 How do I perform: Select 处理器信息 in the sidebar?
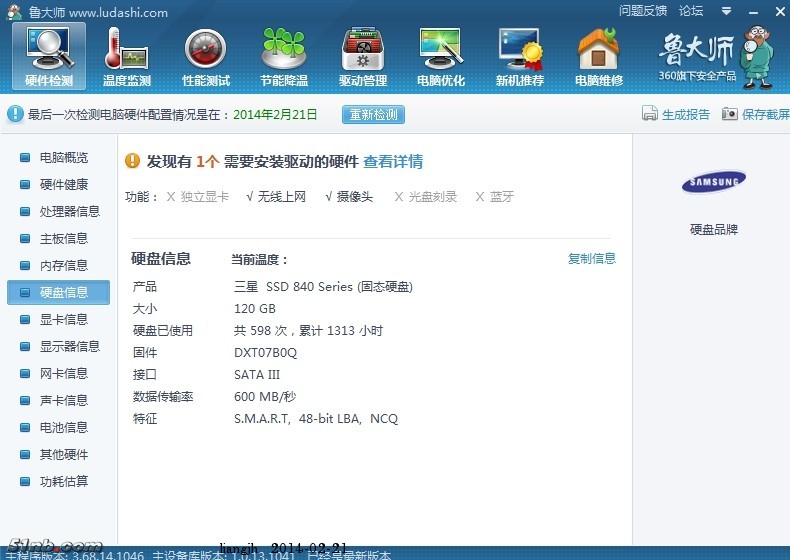click(69, 211)
